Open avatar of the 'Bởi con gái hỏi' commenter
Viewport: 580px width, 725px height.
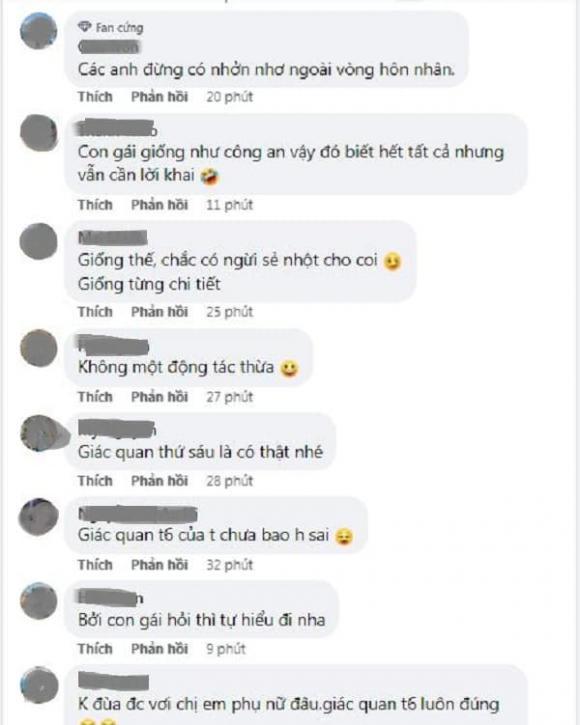pyautogui.click(x=39, y=601)
